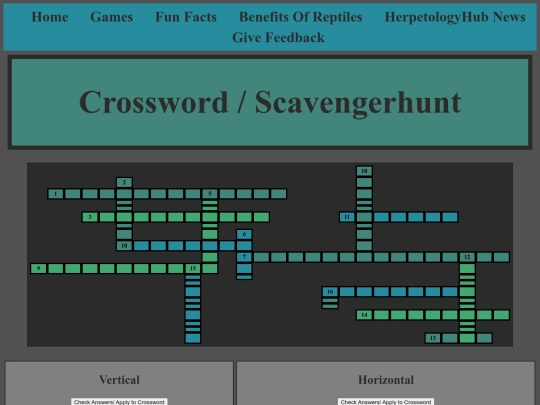This screenshot has height=405, width=540.
Task: Click the Give Feedback link
Action: click(278, 38)
